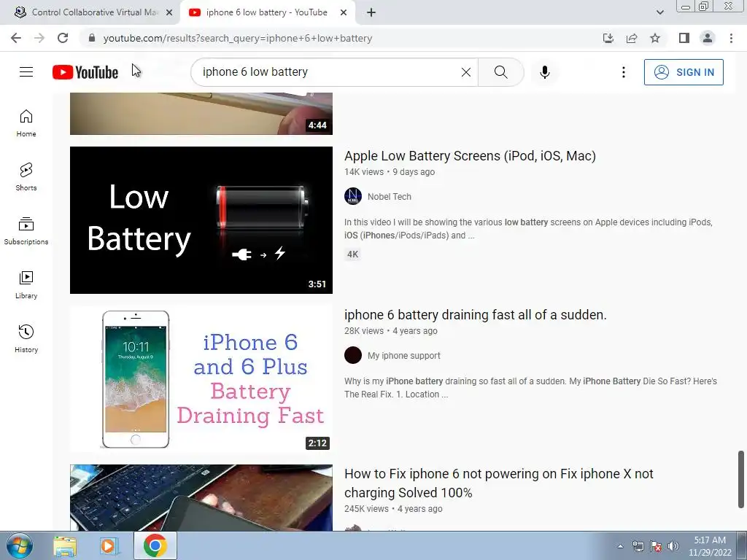
Task: Click the YouTube logo
Action: 85,72
